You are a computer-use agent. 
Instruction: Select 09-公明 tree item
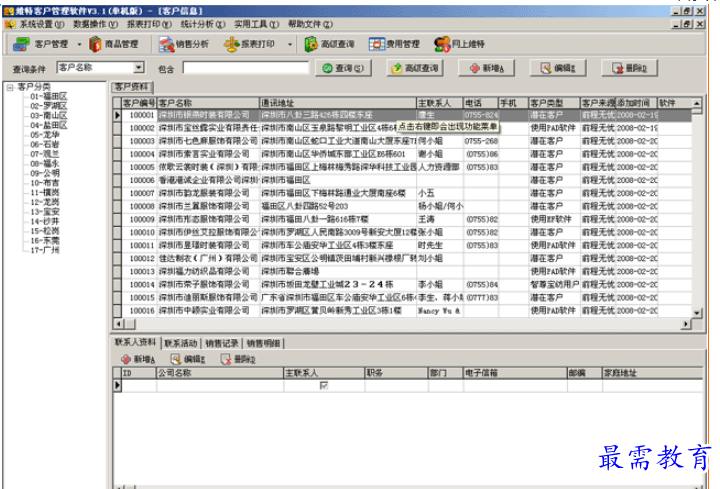(x=45, y=173)
